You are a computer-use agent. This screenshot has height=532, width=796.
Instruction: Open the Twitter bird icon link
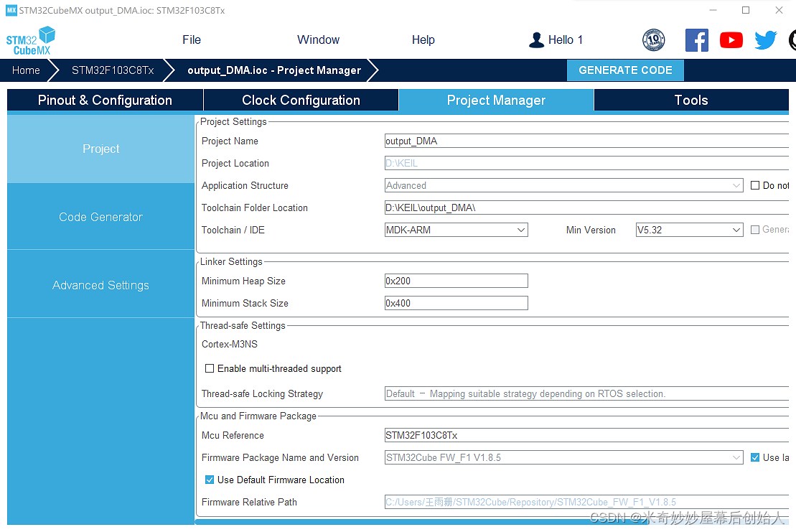(x=766, y=40)
